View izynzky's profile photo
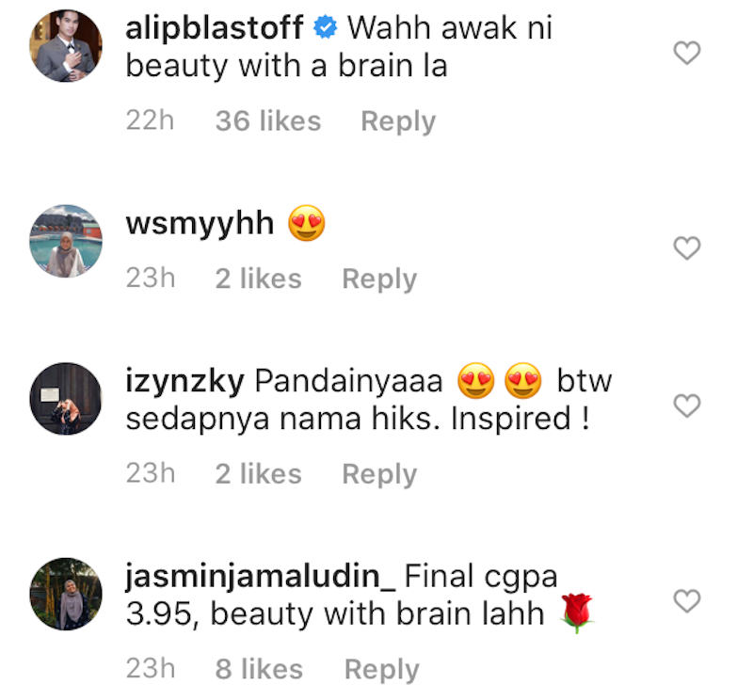 point(66,399)
